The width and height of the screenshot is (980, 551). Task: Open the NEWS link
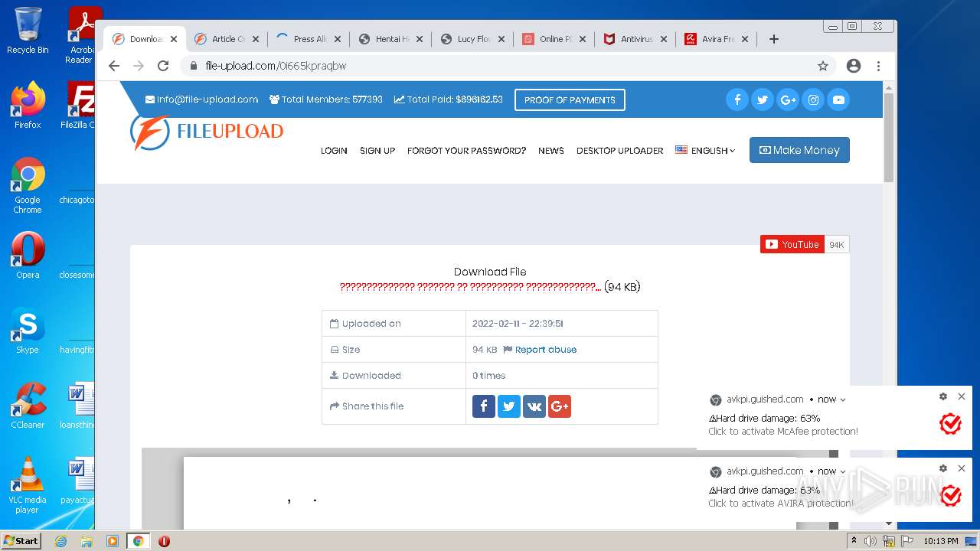point(551,151)
